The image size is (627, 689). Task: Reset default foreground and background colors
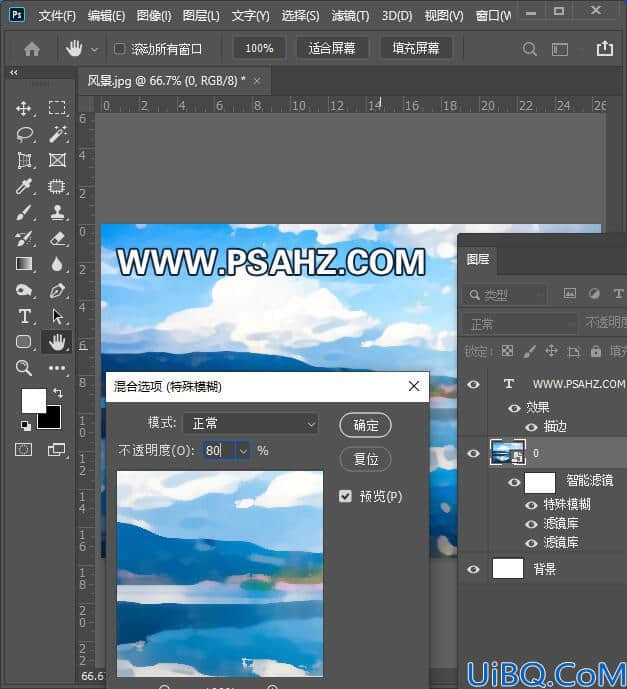click(x=25, y=425)
